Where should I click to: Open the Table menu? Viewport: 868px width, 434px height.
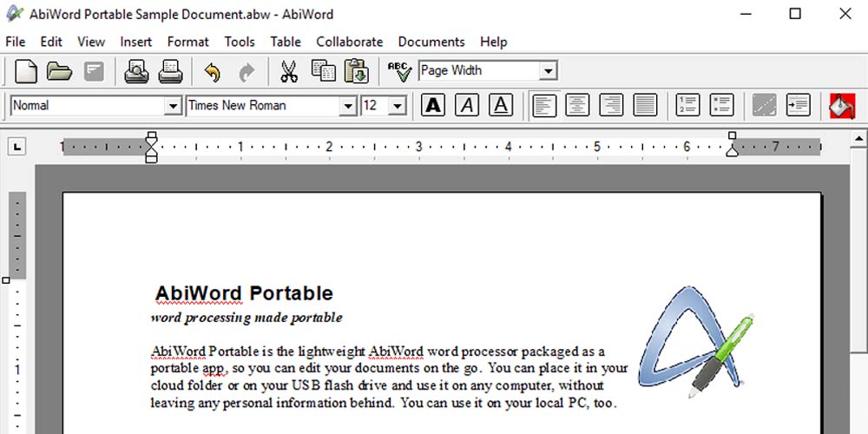285,42
